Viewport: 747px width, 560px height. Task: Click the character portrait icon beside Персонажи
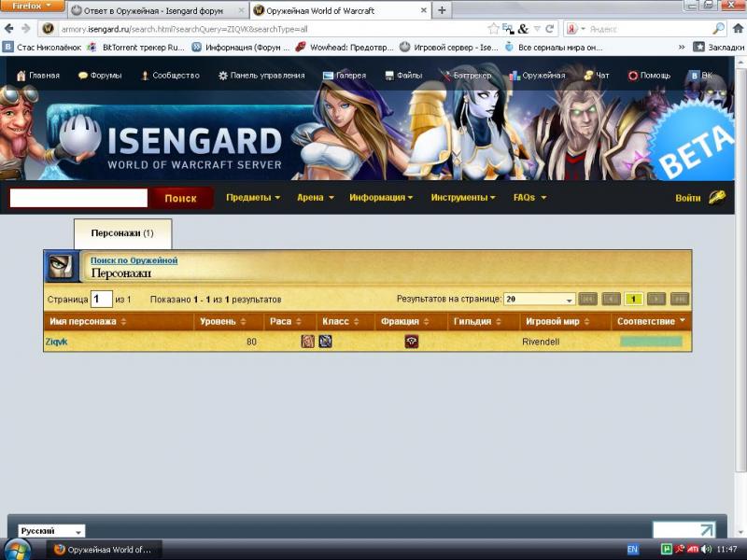[61, 267]
